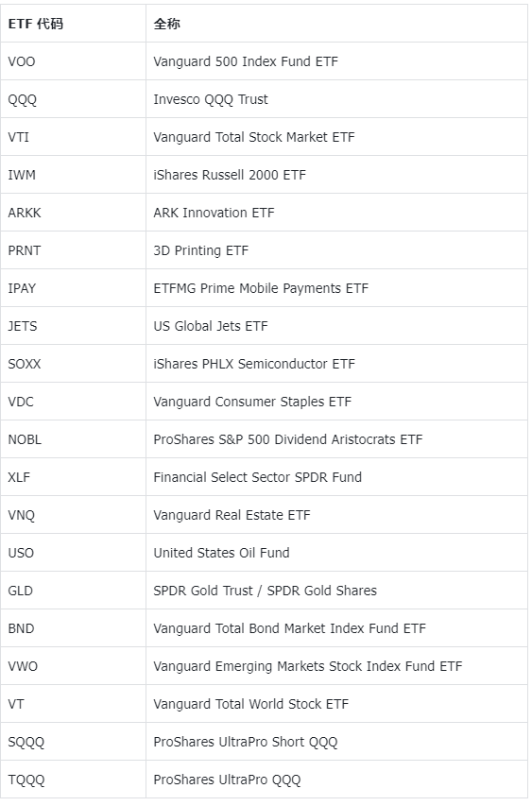Select the VNQ ticker cell

coord(73,515)
